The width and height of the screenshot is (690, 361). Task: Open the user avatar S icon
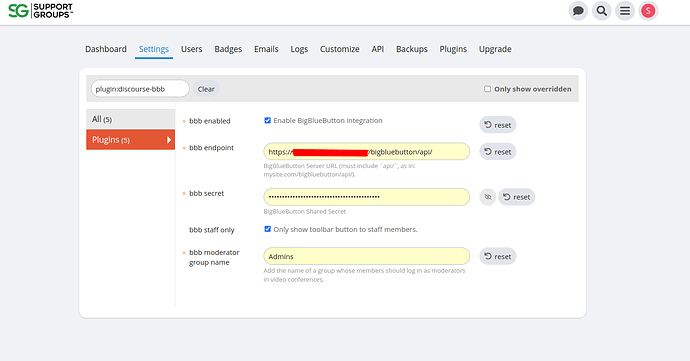pyautogui.click(x=648, y=11)
